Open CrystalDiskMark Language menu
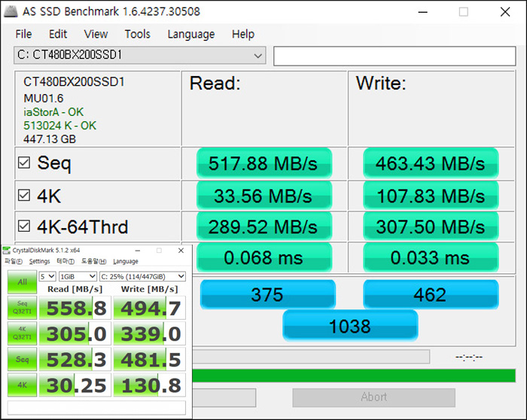The height and width of the screenshot is (420, 527). click(126, 261)
